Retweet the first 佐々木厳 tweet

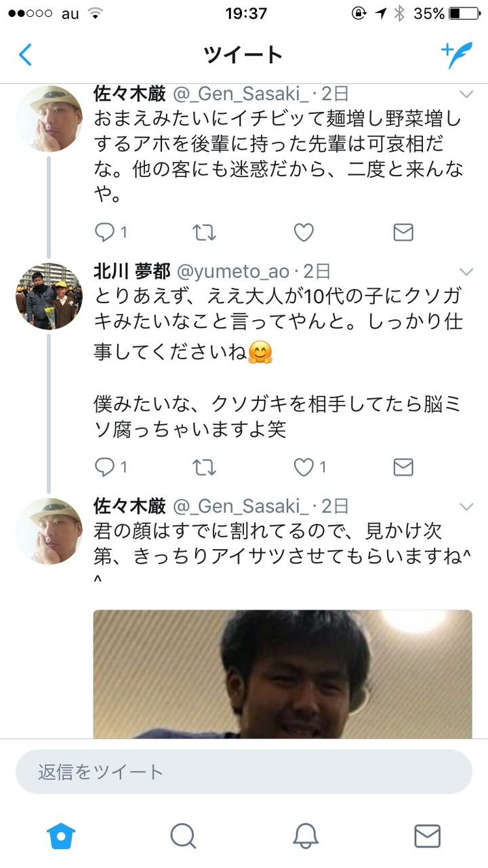point(204,233)
